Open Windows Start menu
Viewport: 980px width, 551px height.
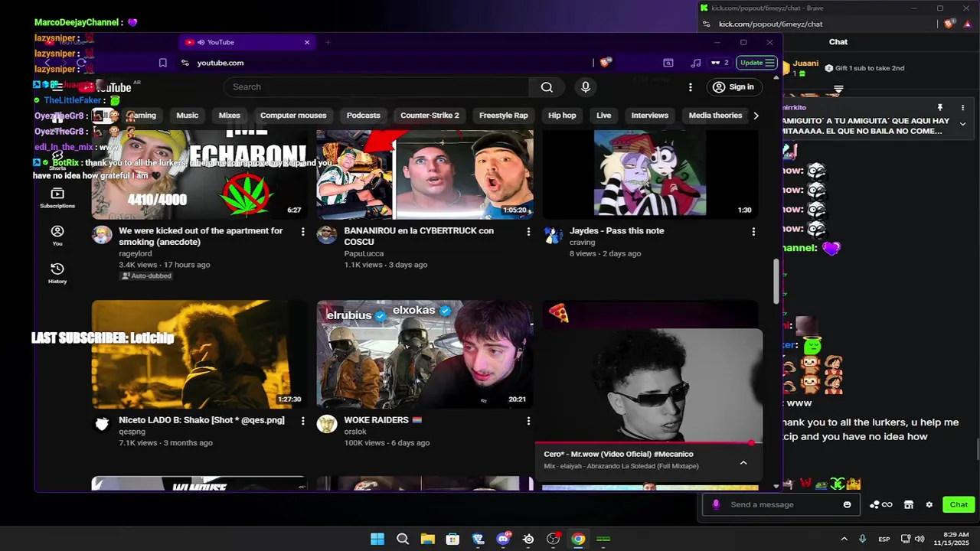pos(377,539)
